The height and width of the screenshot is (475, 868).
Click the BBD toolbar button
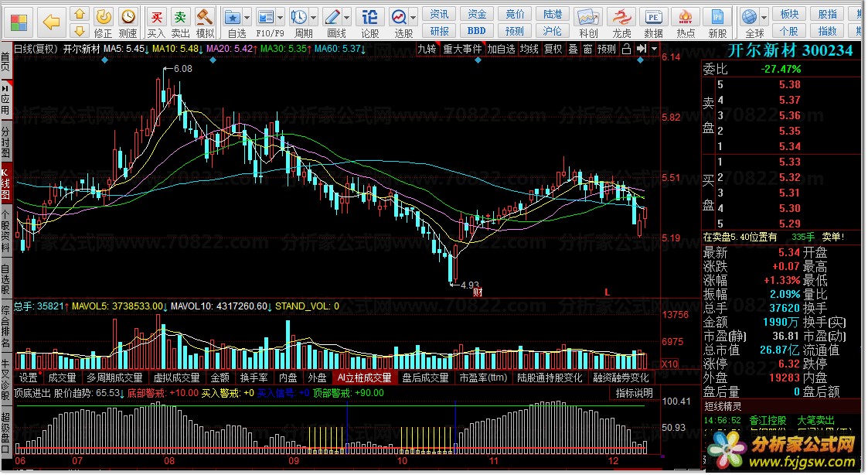click(x=477, y=31)
